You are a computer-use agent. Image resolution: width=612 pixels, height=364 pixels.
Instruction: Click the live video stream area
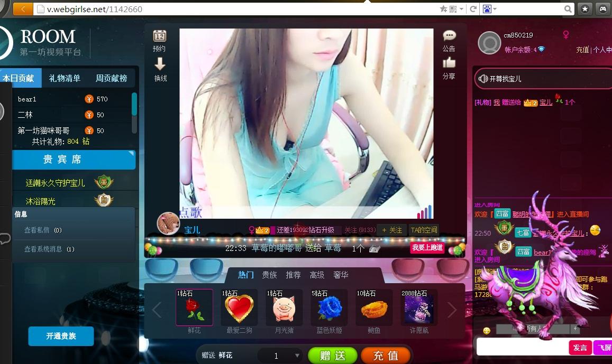(x=306, y=123)
